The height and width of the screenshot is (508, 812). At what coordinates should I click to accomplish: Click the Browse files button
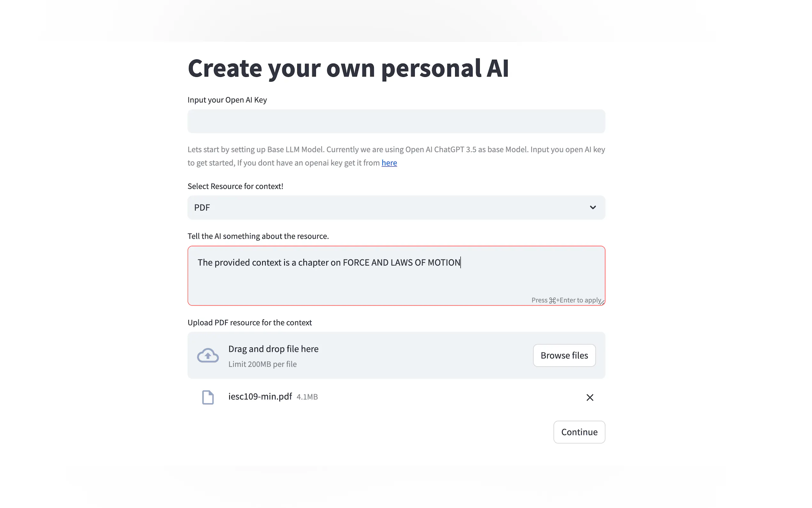[x=564, y=355]
